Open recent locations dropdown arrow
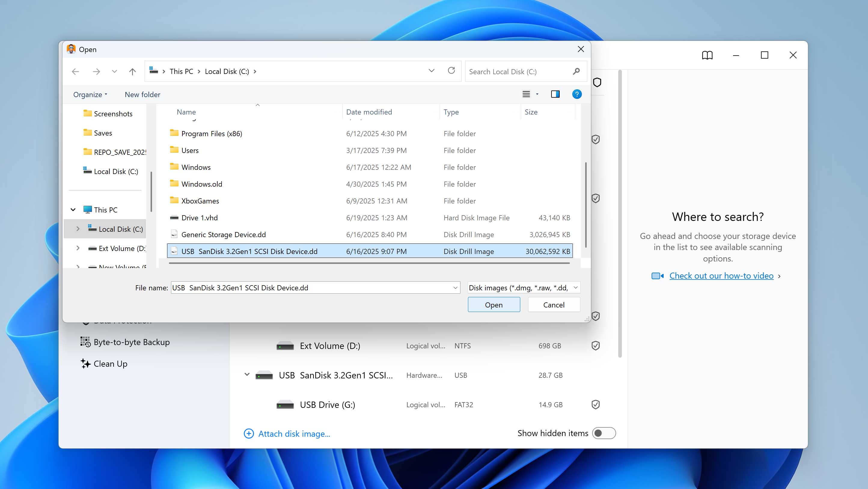This screenshot has height=489, width=868. click(x=115, y=72)
